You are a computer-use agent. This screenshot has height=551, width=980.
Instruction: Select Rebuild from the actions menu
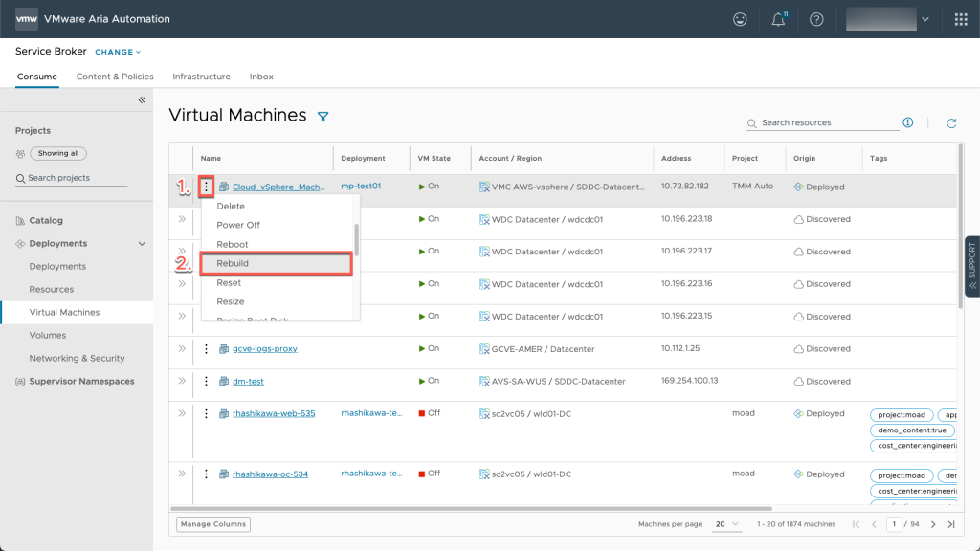point(276,263)
